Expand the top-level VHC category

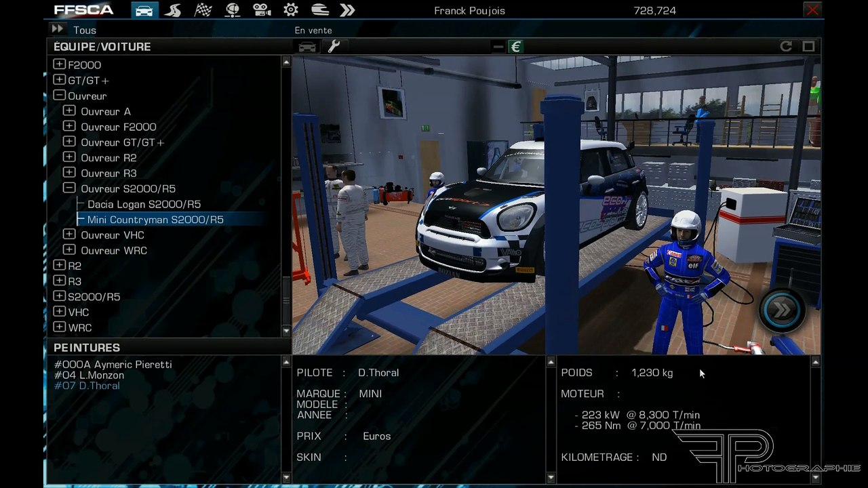[60, 312]
